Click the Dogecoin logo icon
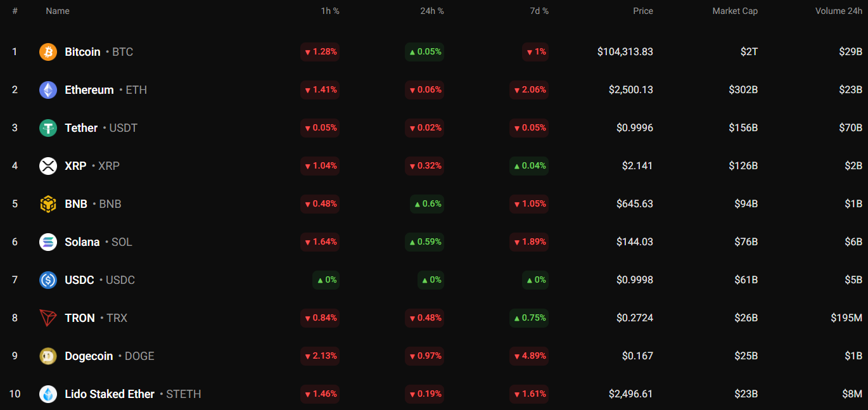Viewport: 868px width, 410px height. (48, 356)
